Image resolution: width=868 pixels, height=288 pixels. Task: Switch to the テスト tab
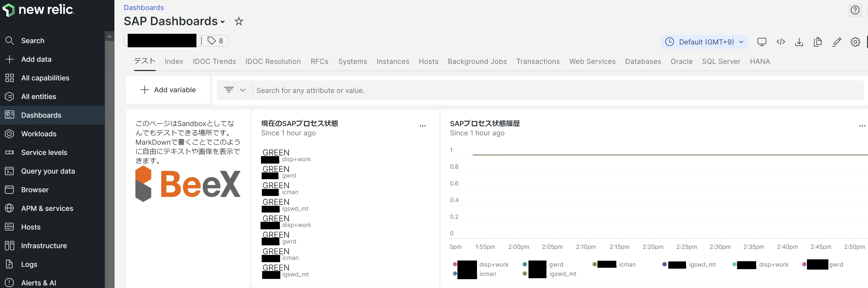[x=145, y=61]
